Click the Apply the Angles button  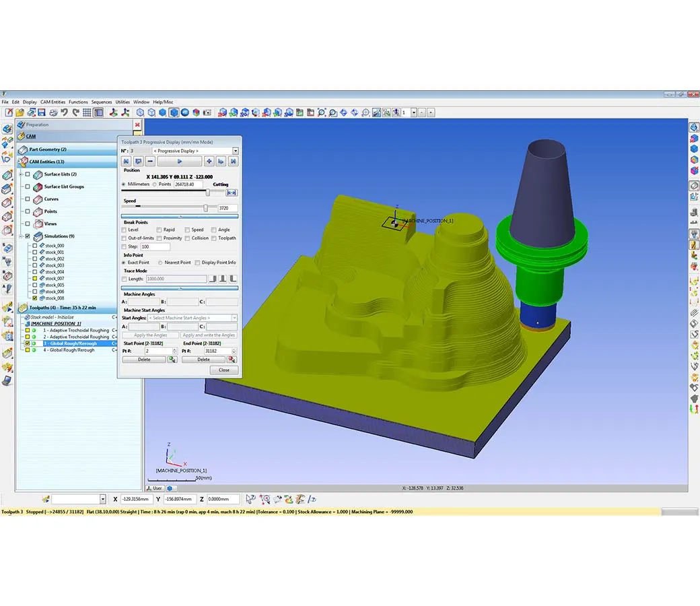pyautogui.click(x=150, y=335)
